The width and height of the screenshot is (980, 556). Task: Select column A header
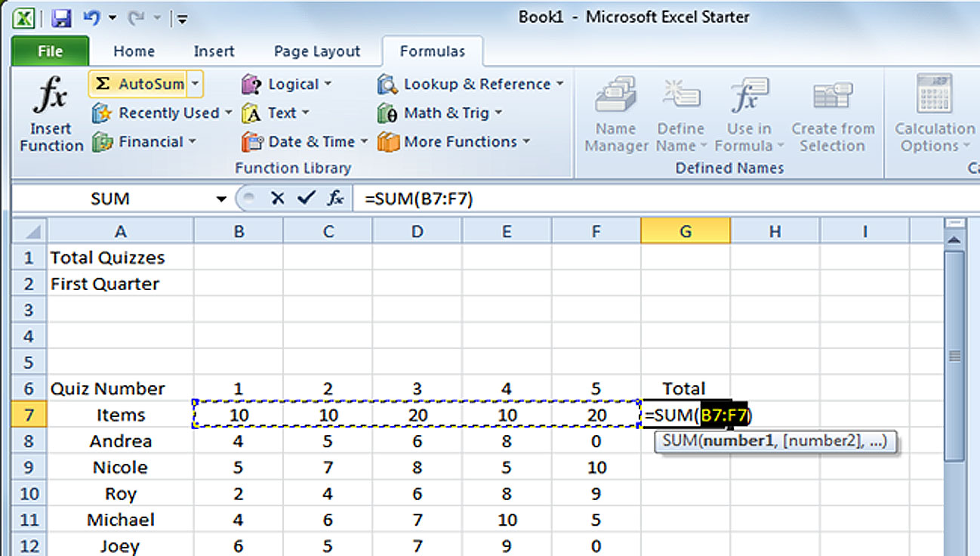click(120, 231)
